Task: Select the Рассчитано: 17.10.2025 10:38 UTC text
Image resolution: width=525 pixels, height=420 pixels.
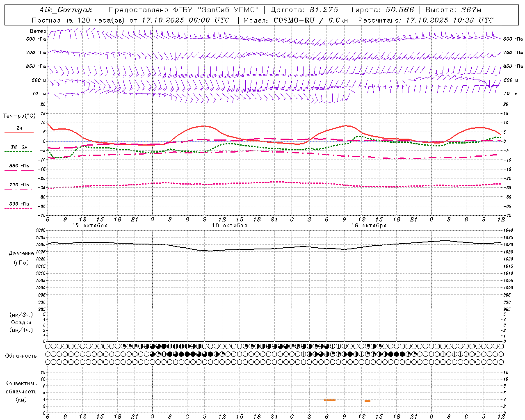Action: [x=426, y=20]
